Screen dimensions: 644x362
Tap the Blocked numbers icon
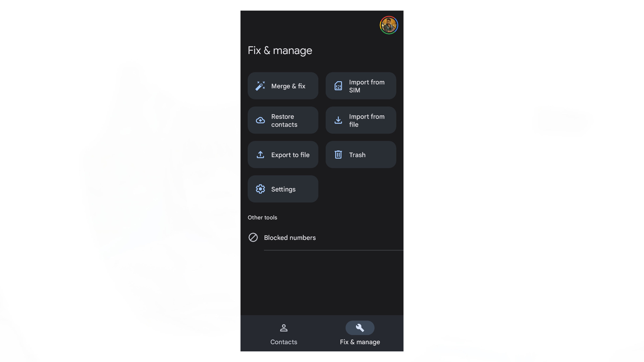point(252,237)
